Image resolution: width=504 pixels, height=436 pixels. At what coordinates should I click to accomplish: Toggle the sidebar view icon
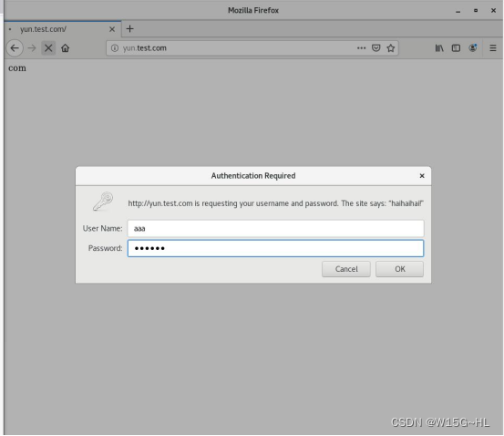456,48
